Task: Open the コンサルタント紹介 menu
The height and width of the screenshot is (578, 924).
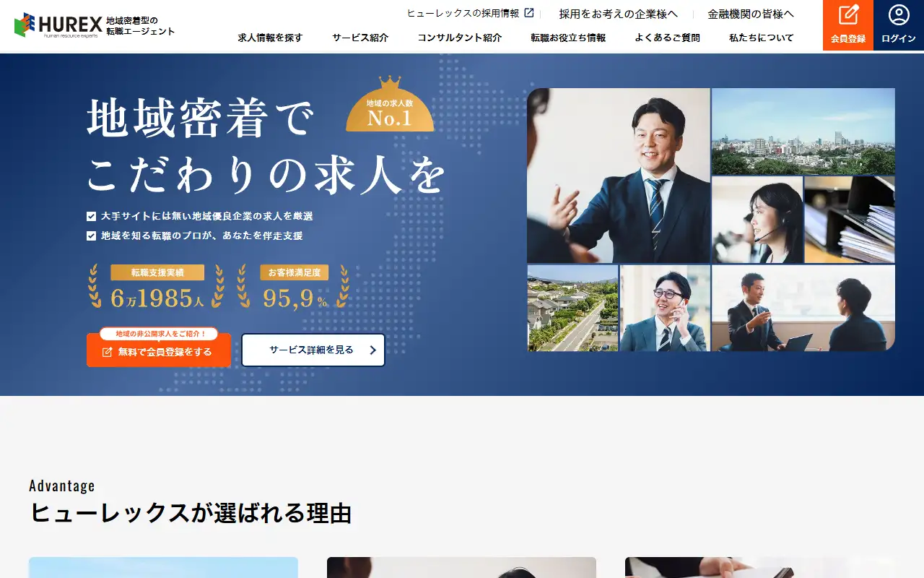Action: click(459, 38)
